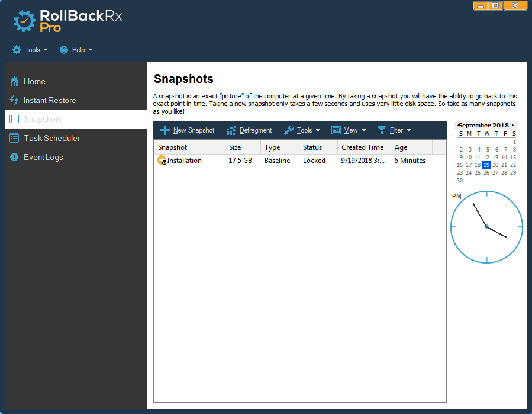Screen dimensions: 532x414
Task: Click the Filter funnel icon
Action: point(382,130)
